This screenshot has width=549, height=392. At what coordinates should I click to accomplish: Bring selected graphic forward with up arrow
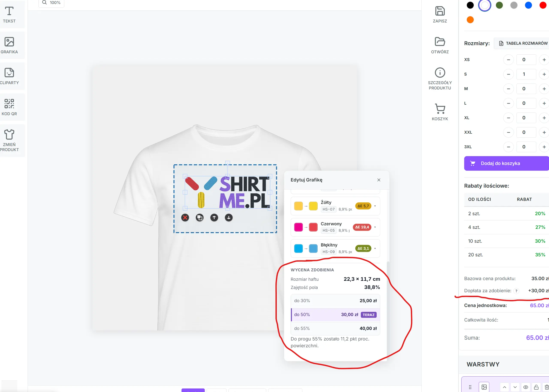(214, 218)
